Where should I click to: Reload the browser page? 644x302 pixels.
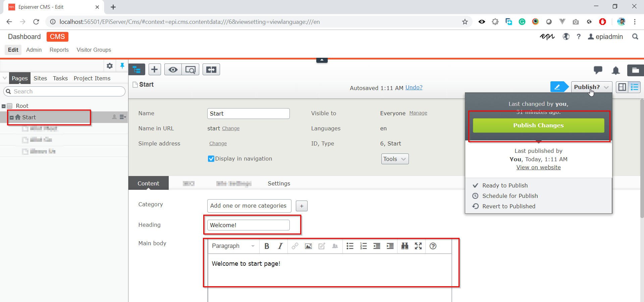click(36, 22)
